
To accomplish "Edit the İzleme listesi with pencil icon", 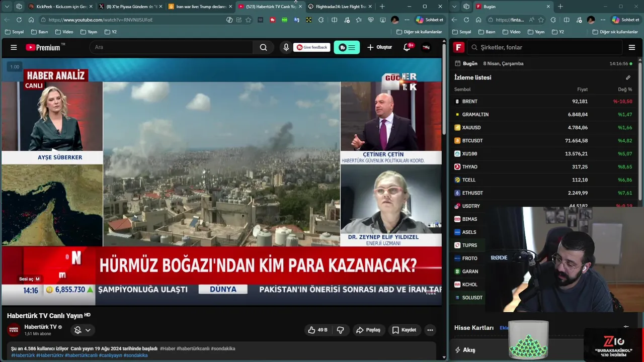I will [628, 77].
